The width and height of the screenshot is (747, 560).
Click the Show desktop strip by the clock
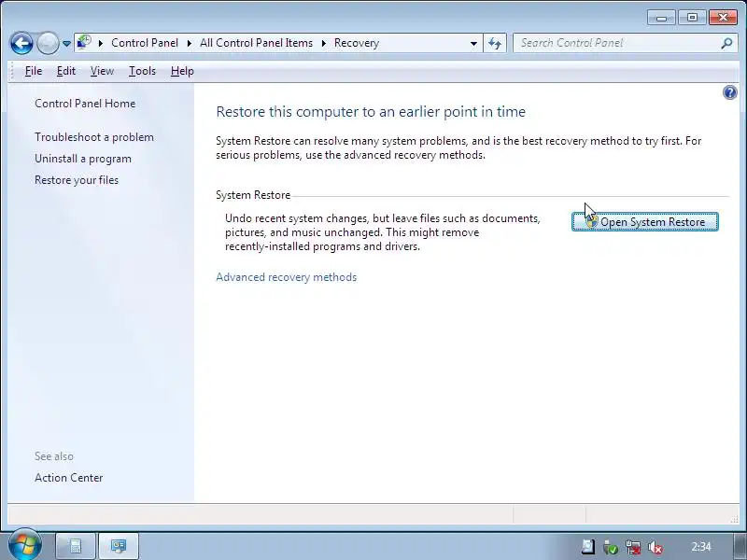coord(740,546)
